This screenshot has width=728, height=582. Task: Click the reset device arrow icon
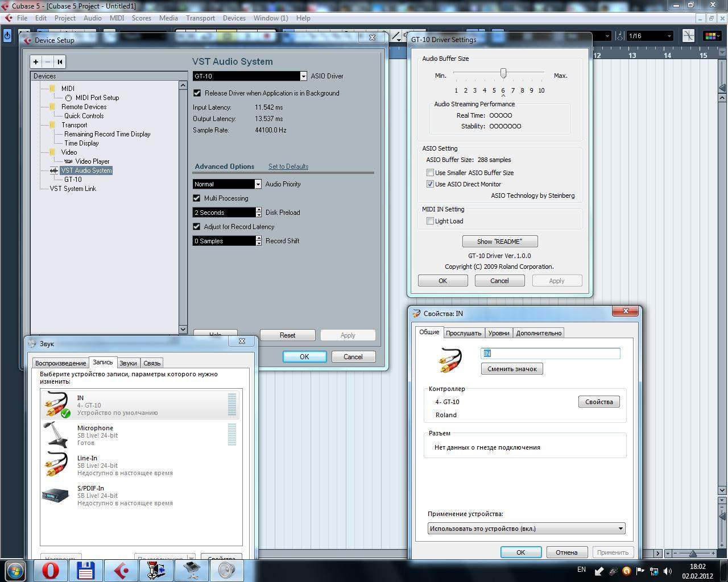click(x=60, y=62)
